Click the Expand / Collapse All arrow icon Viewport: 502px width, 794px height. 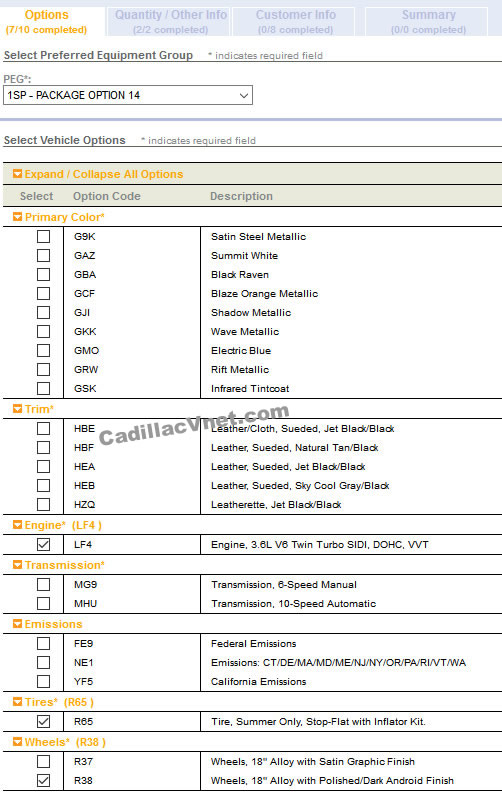coord(17,174)
